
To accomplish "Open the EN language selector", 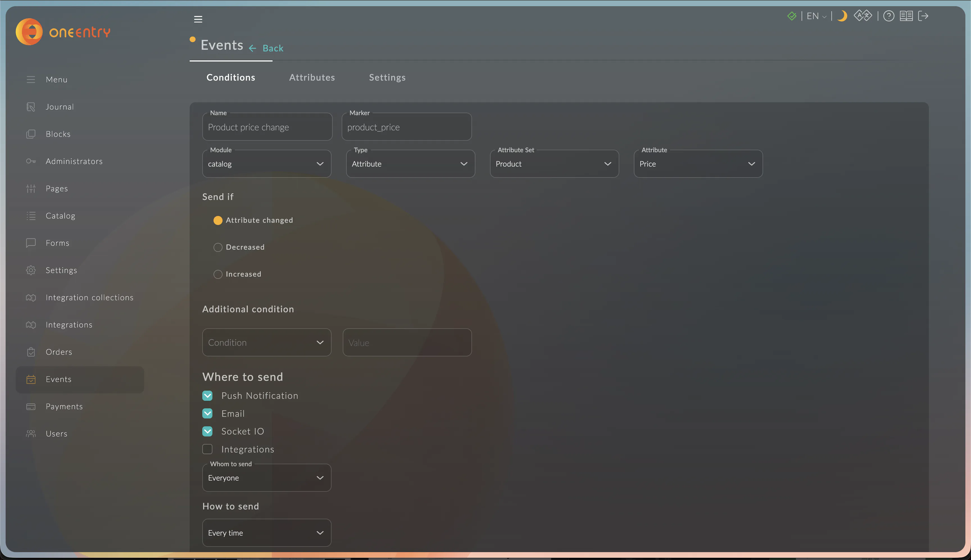I will [x=816, y=16].
